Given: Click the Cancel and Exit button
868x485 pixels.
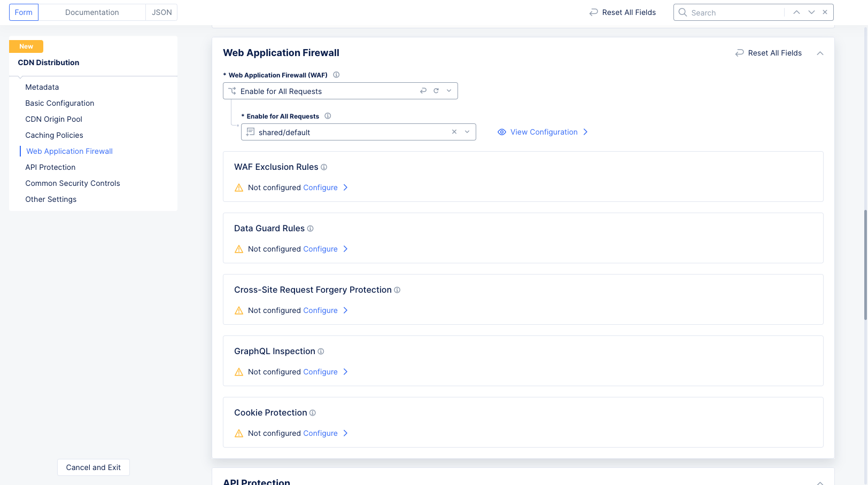Looking at the screenshot, I should tap(93, 467).
